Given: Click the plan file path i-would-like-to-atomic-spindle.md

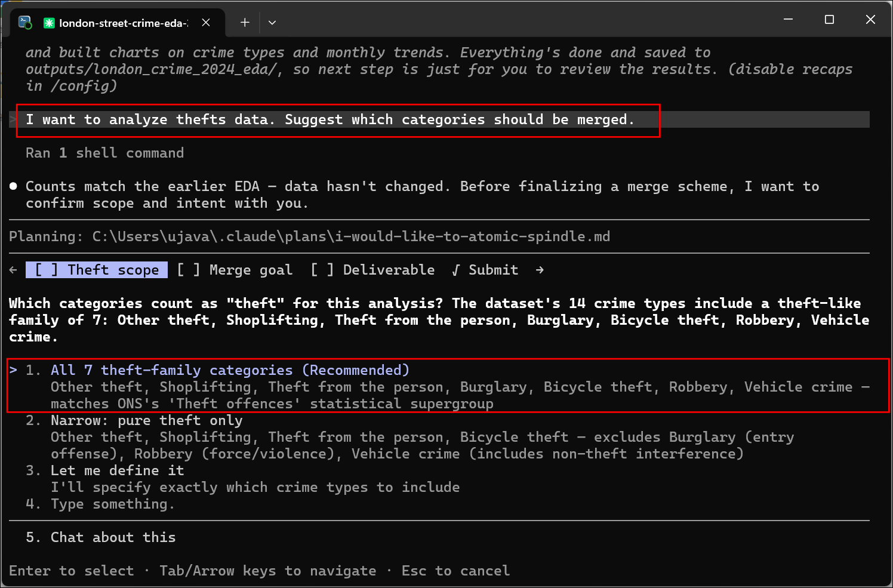Looking at the screenshot, I should click(351, 236).
